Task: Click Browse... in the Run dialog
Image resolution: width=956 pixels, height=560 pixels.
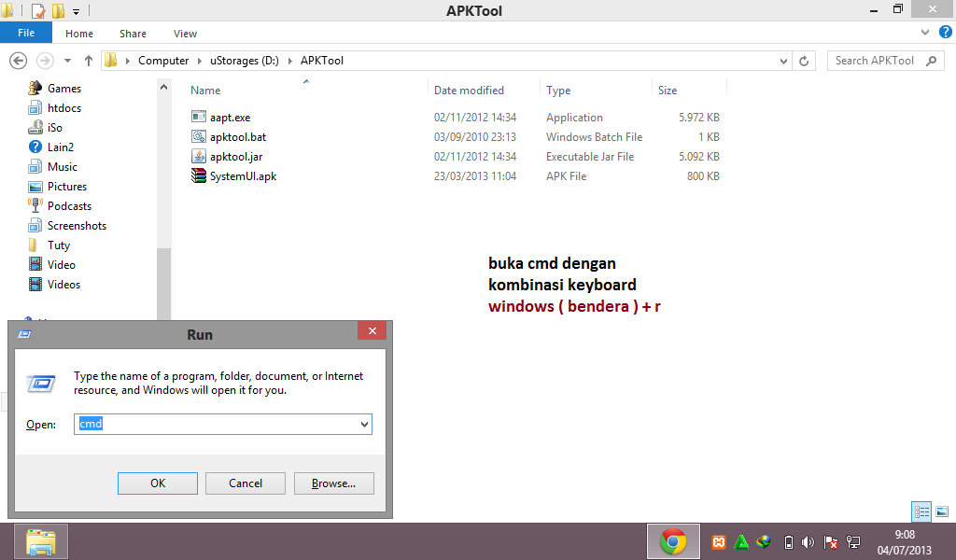Action: pos(333,483)
